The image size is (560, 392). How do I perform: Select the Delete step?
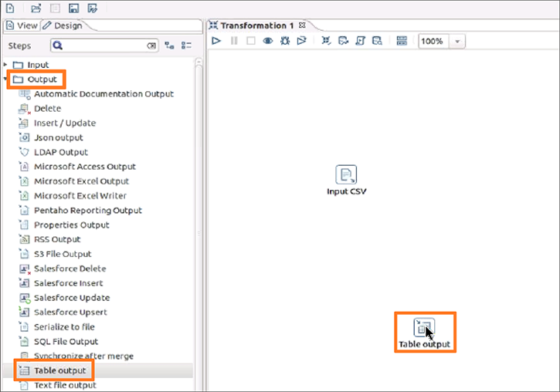point(40,109)
